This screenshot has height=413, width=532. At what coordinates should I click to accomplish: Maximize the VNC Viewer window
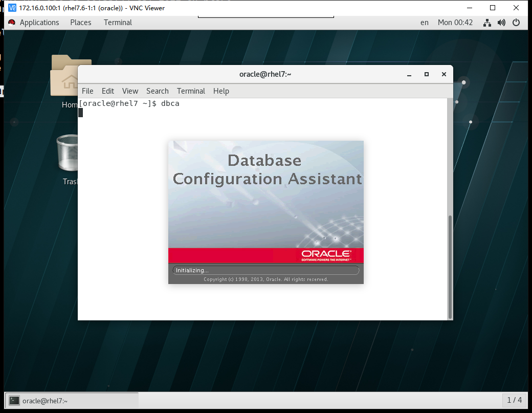pyautogui.click(x=493, y=8)
